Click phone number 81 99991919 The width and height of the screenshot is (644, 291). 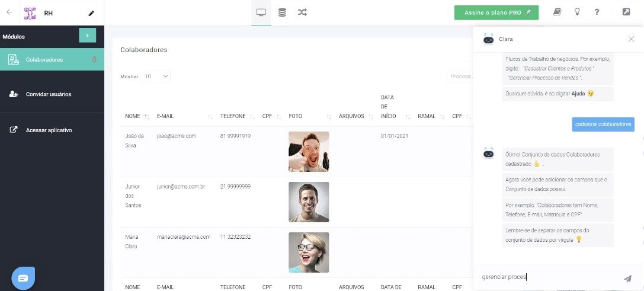[x=235, y=136]
